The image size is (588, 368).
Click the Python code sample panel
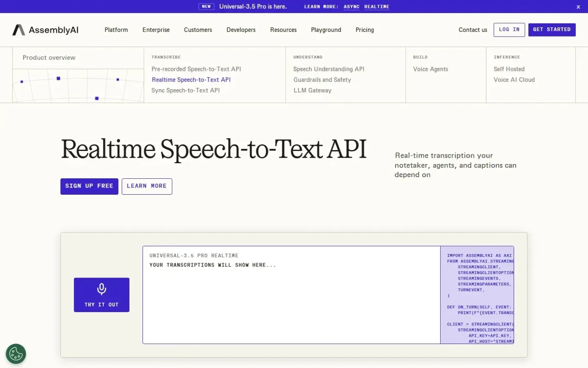click(x=477, y=295)
